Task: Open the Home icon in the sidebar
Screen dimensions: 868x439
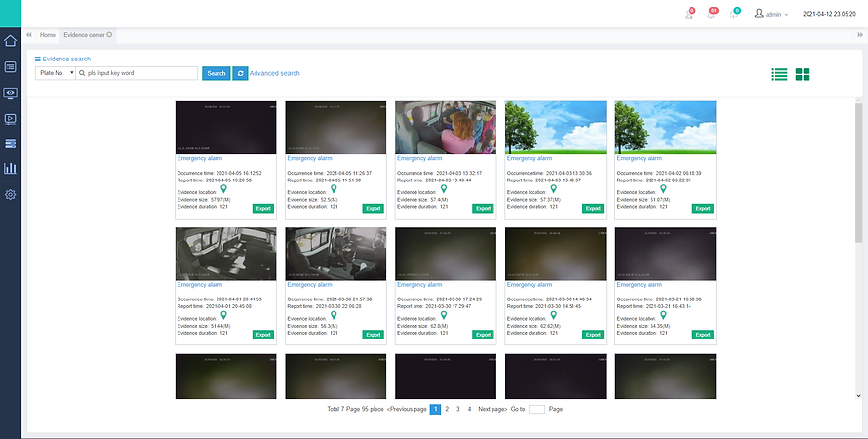Action: tap(10, 41)
